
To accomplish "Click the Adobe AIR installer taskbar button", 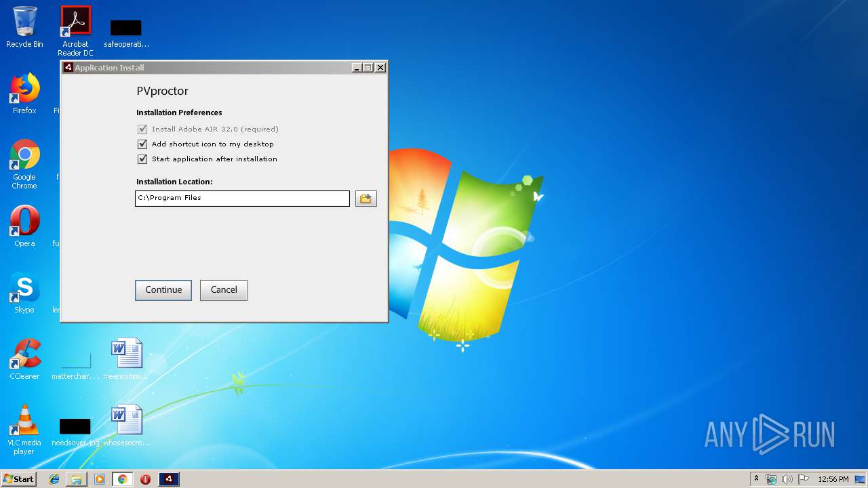I will pyautogui.click(x=169, y=479).
